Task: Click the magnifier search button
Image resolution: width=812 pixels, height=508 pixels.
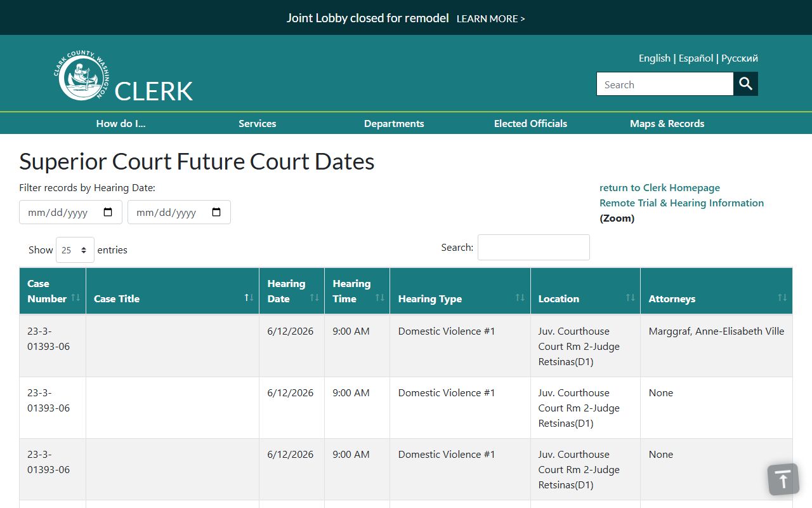Action: coord(745,84)
